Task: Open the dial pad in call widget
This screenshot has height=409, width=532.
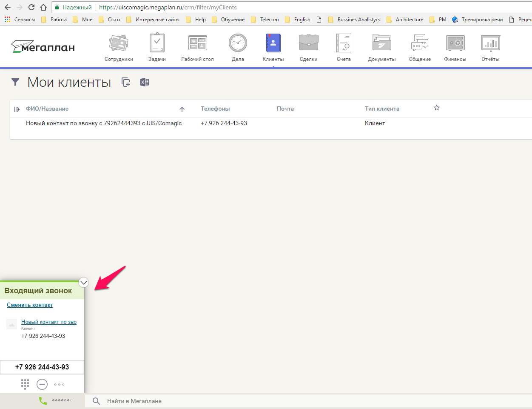Action: [x=25, y=384]
